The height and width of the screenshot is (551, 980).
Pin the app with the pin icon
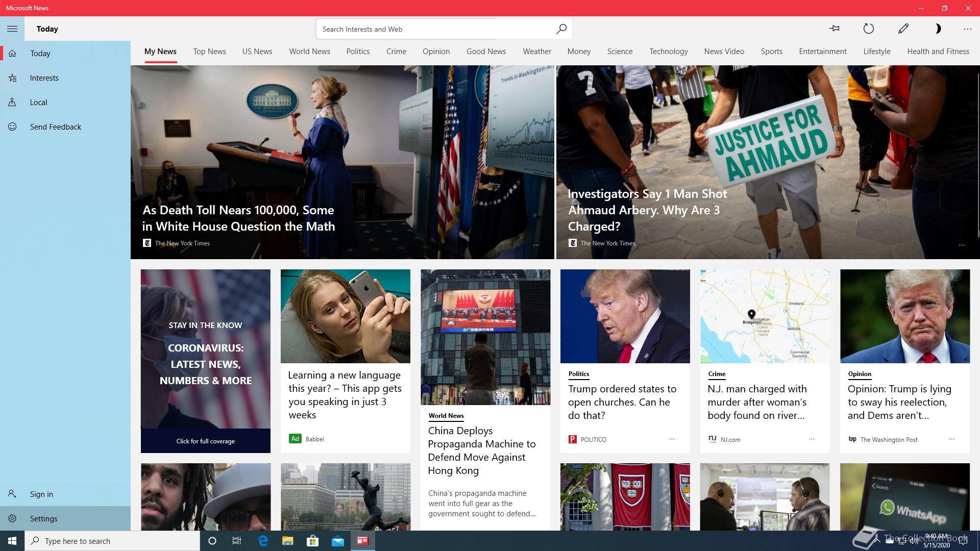click(x=835, y=29)
